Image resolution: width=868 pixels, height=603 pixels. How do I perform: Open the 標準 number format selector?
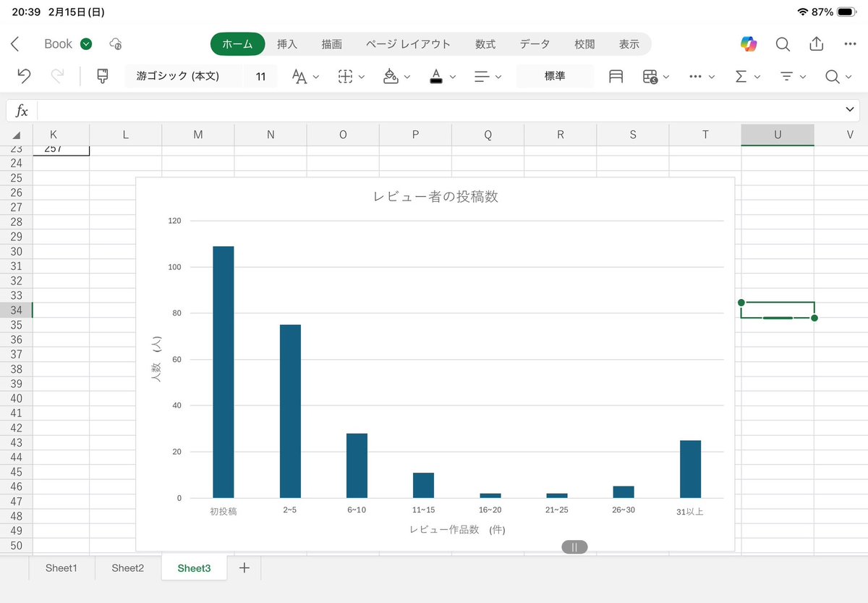point(555,76)
